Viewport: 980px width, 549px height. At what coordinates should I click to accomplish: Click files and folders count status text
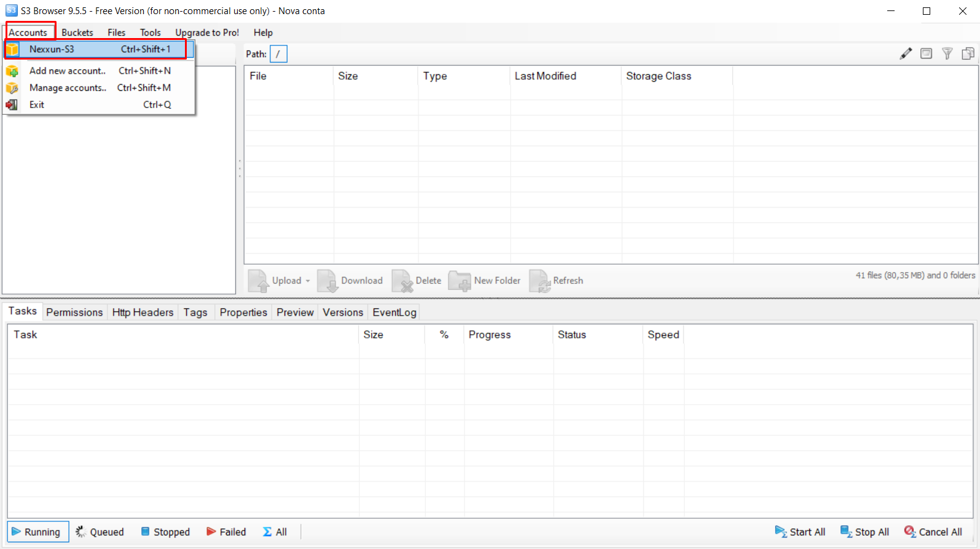click(x=915, y=275)
